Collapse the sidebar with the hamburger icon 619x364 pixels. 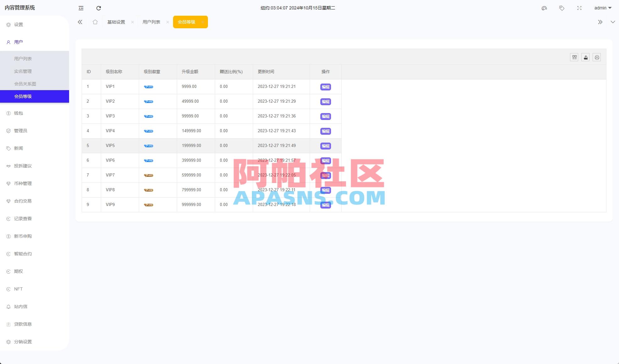click(x=81, y=8)
